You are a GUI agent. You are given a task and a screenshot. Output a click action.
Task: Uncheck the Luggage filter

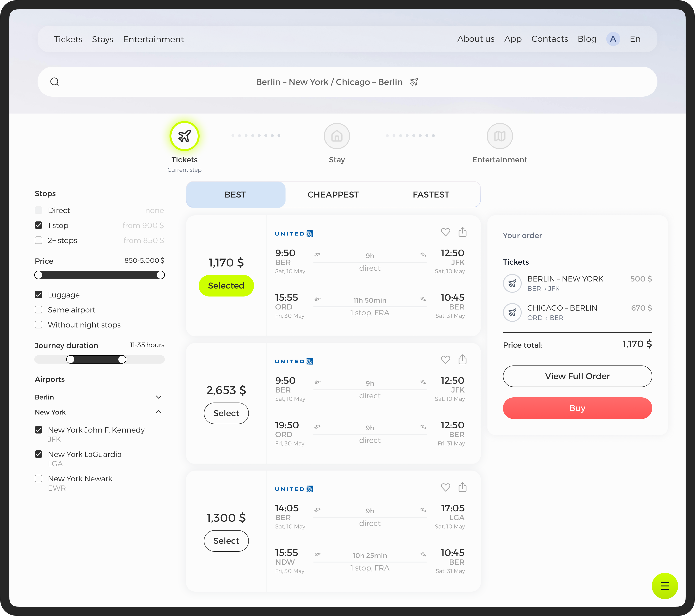39,295
